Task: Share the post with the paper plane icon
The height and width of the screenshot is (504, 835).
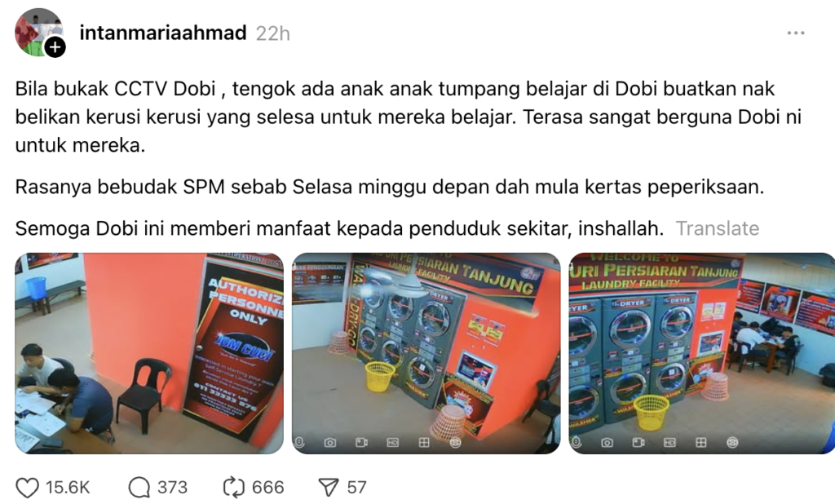Action: pyautogui.click(x=328, y=488)
